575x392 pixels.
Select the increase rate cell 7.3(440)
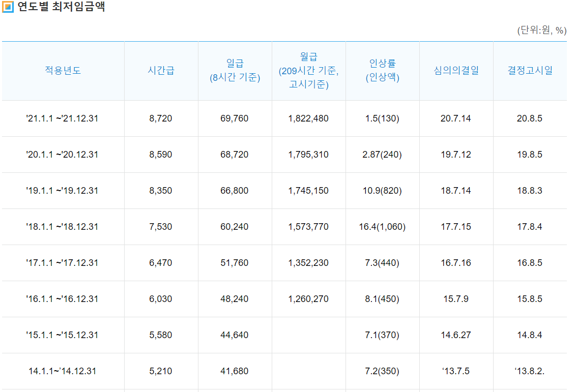click(382, 263)
